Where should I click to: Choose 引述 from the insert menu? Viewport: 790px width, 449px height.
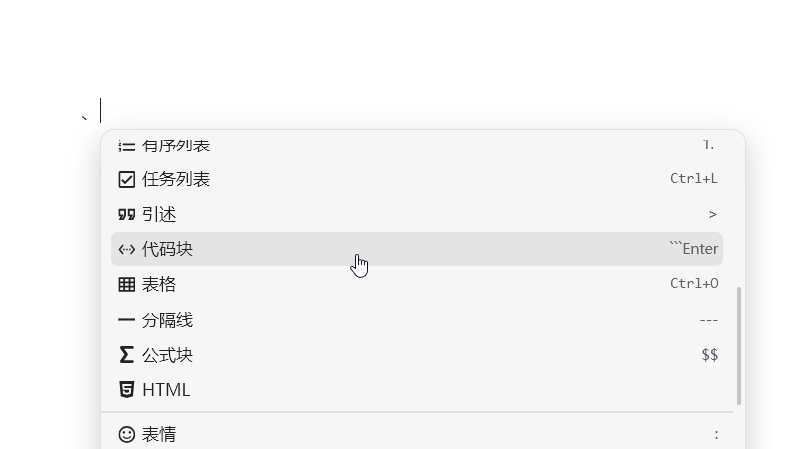point(159,214)
